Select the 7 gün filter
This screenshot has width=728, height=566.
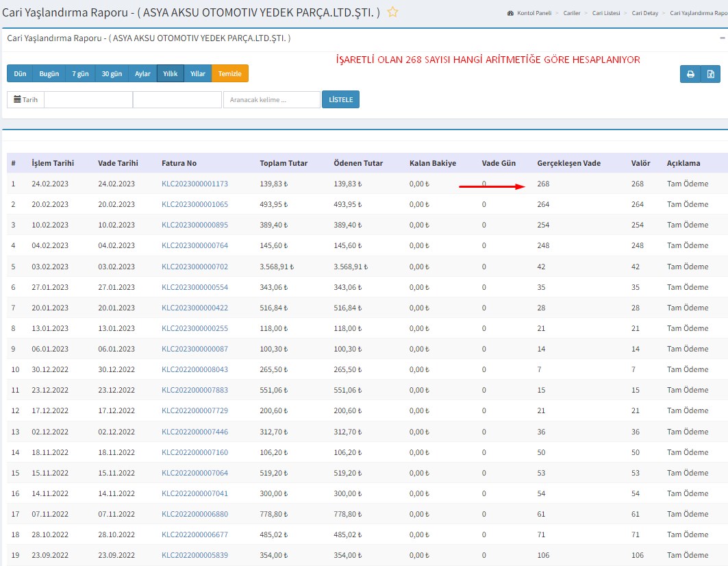(79, 73)
